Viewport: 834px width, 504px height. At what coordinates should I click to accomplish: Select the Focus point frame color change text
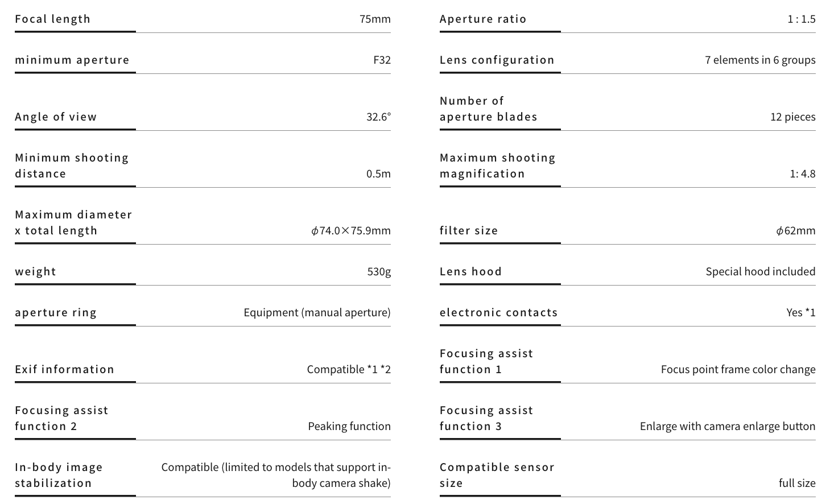pyautogui.click(x=738, y=369)
